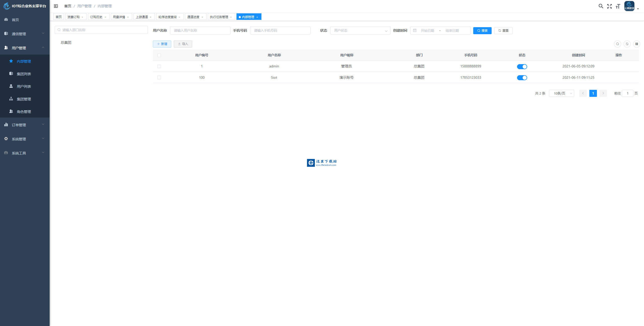
Task: Click the department name search field
Action: 101,30
